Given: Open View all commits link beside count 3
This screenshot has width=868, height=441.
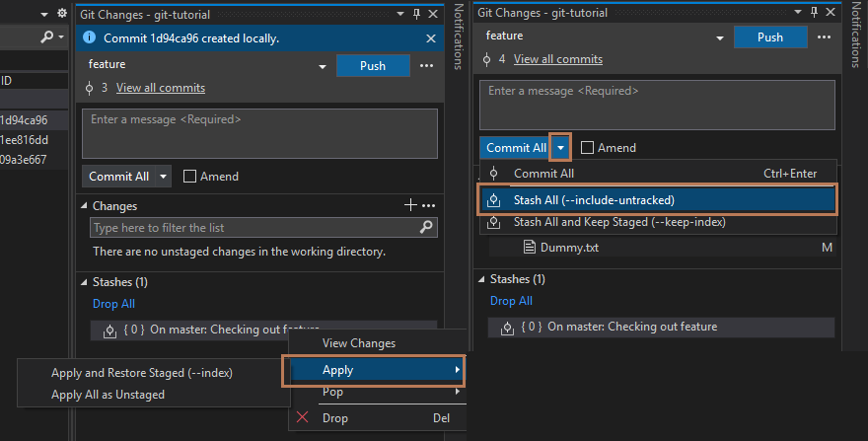Looking at the screenshot, I should (161, 88).
